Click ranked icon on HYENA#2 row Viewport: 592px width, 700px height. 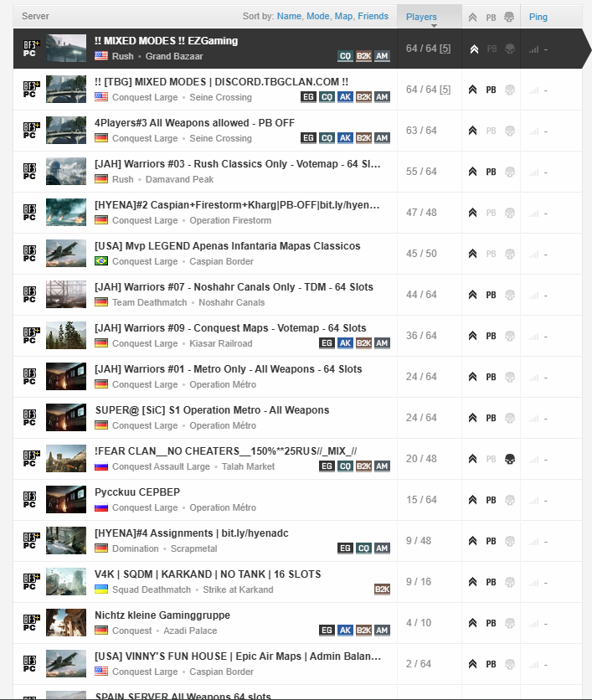coord(472,213)
